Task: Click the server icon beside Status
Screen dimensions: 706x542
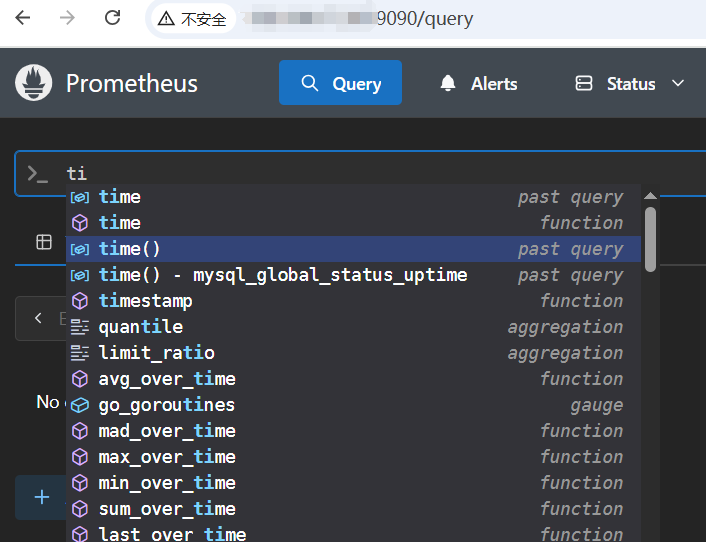Action: [584, 83]
